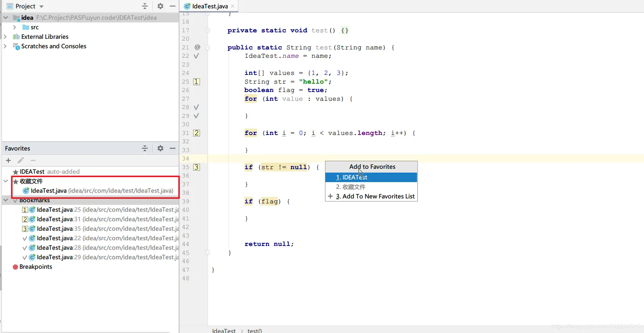Close the IdeaTest.java editor tab
Viewport: 644px width, 333px height.
click(233, 6)
